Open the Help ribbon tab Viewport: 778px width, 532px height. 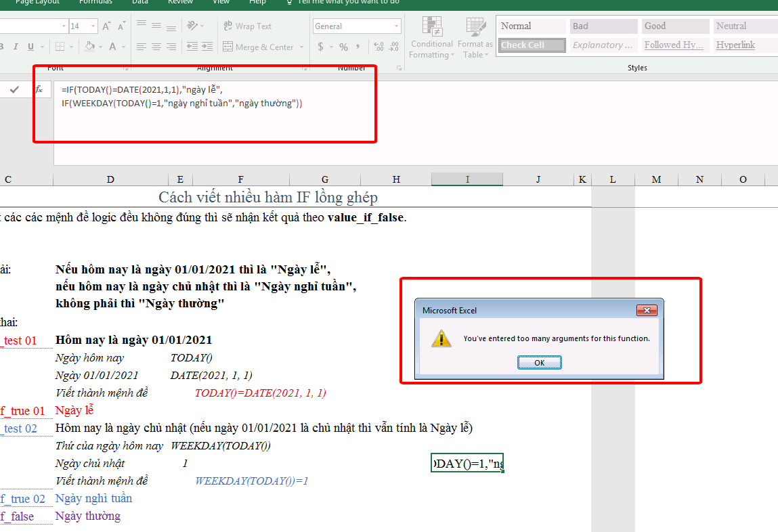tap(257, 3)
